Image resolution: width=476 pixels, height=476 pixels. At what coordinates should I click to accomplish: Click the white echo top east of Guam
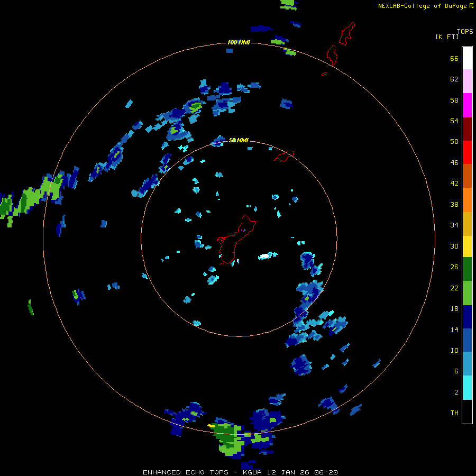pyautogui.click(x=265, y=256)
